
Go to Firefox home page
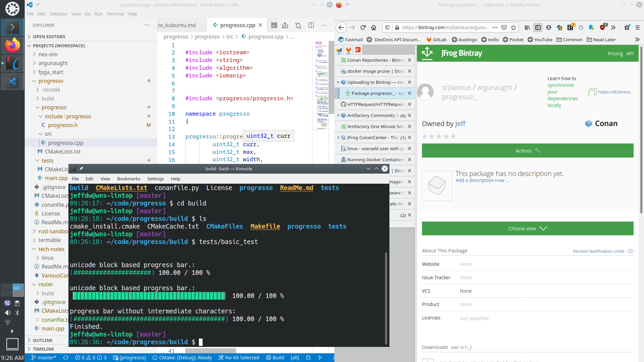point(374,27)
